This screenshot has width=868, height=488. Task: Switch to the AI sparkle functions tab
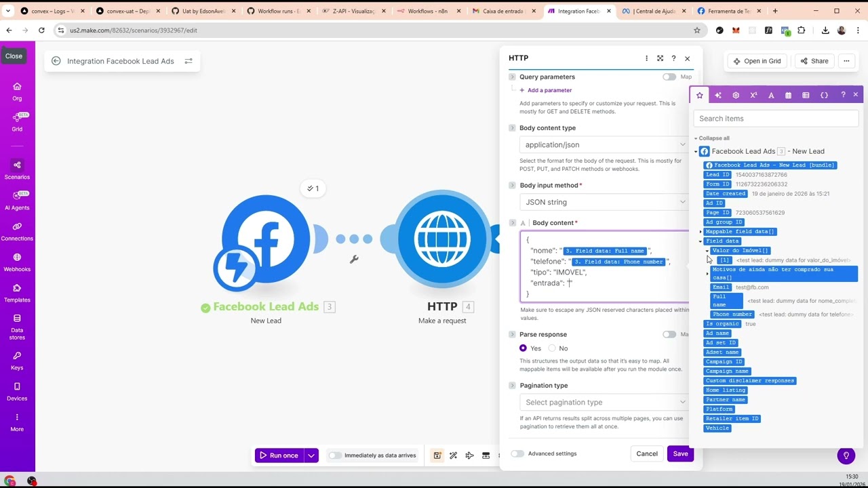[x=718, y=95]
